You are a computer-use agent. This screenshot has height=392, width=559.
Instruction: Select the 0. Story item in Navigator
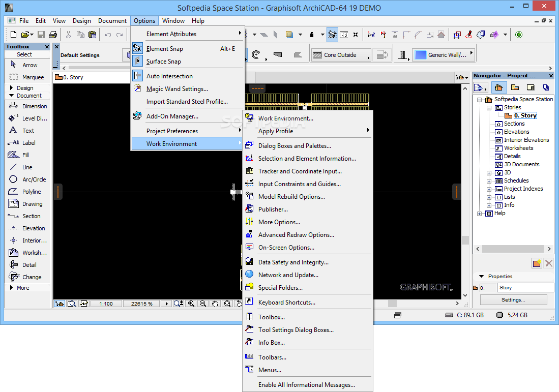[x=525, y=115]
